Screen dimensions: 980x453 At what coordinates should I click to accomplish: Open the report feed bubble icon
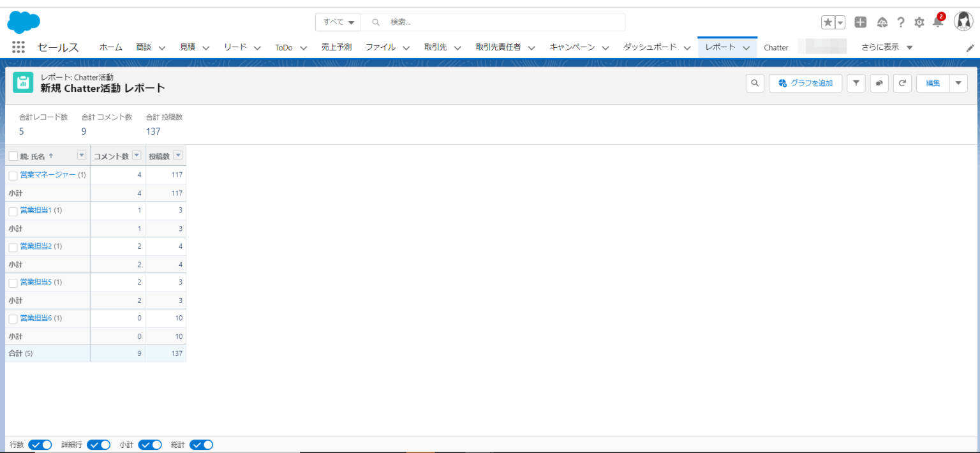(x=879, y=83)
